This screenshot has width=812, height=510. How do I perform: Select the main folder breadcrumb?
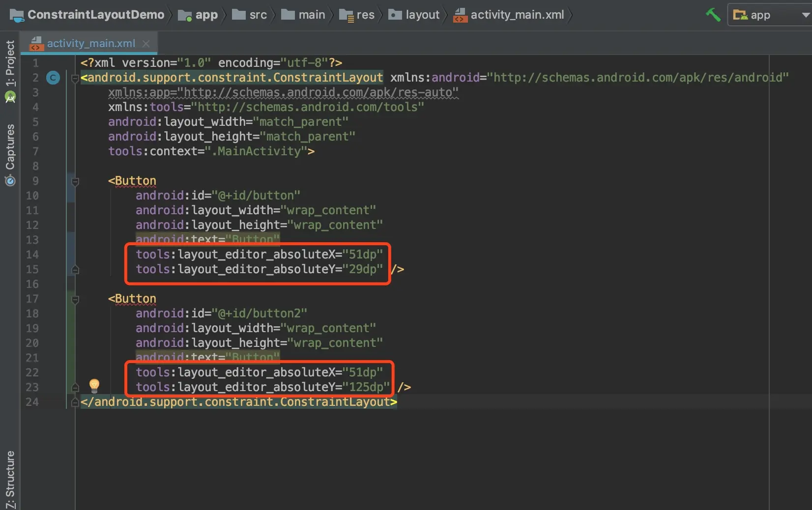click(303, 15)
